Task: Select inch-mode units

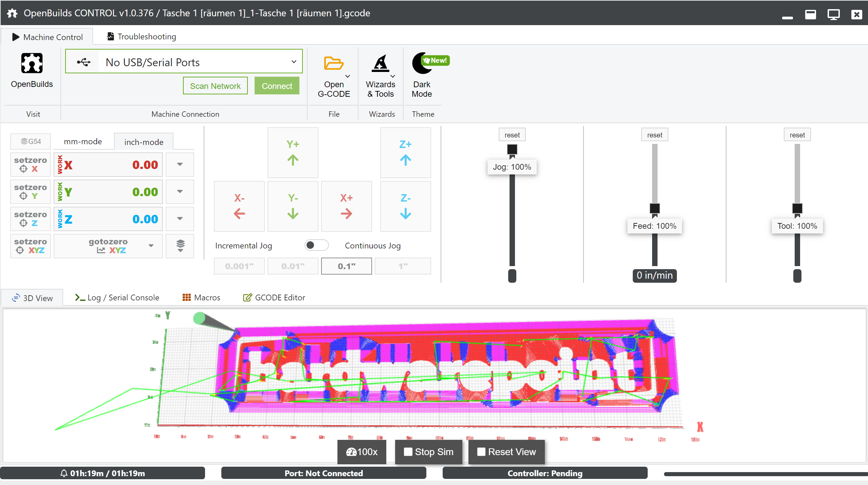Action: coord(144,142)
